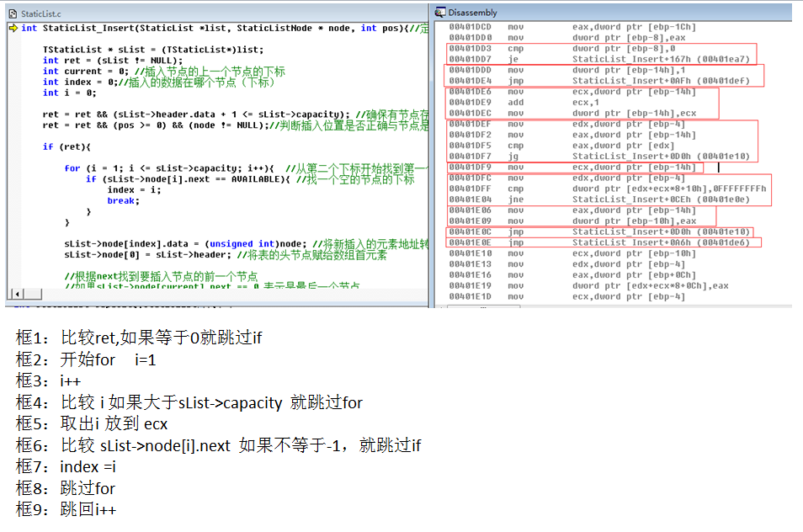Click the line 'int current = 0;'
The height and width of the screenshot is (532, 803).
point(164,72)
